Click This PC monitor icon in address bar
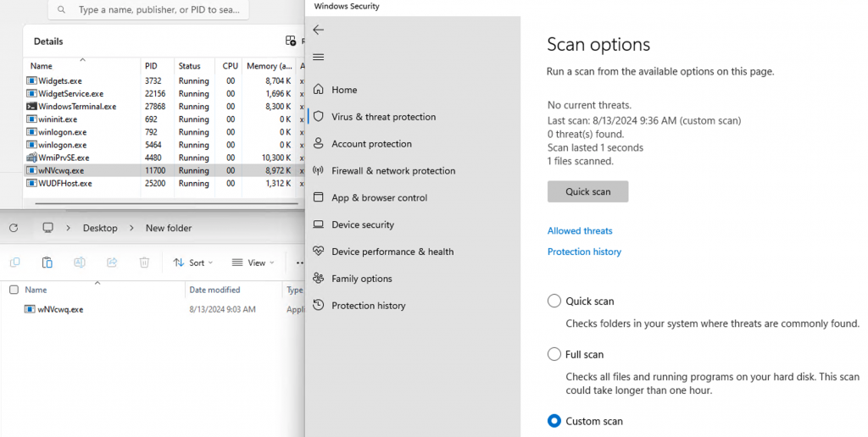The image size is (868, 437). point(48,228)
